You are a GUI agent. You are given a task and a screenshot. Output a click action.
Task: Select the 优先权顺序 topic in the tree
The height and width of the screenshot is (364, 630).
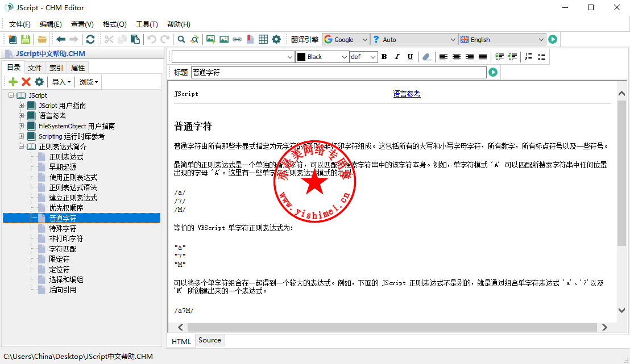coord(67,208)
